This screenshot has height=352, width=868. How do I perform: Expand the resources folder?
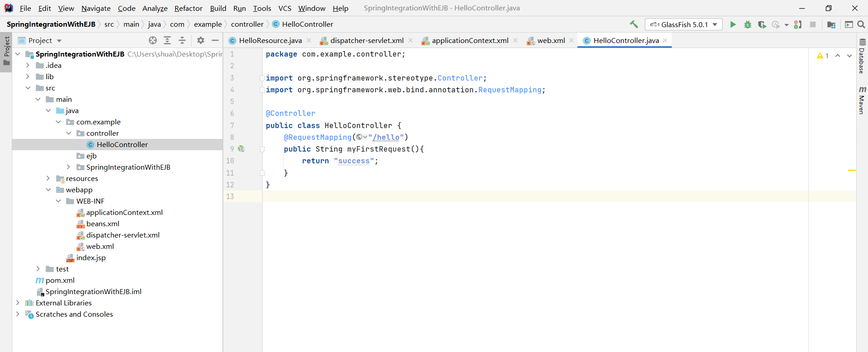coord(48,178)
